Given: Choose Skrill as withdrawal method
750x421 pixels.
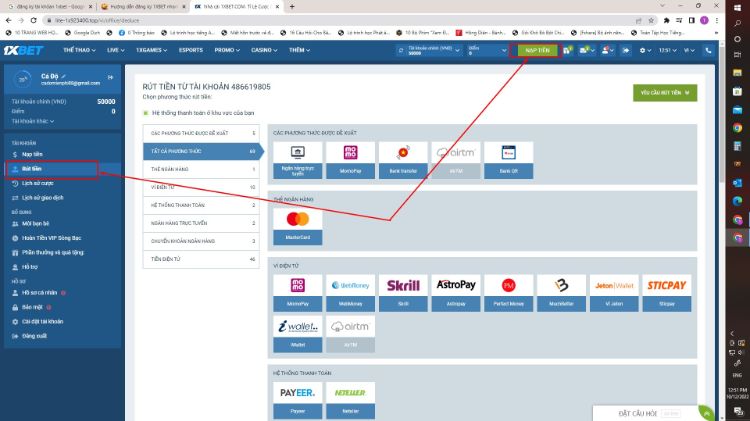Looking at the screenshot, I should 403,293.
